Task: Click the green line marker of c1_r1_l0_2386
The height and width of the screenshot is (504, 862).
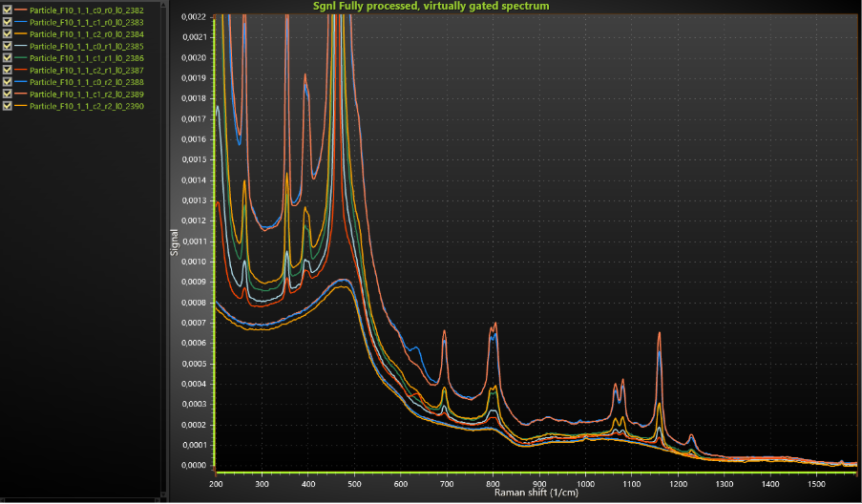Action: [x=20, y=57]
